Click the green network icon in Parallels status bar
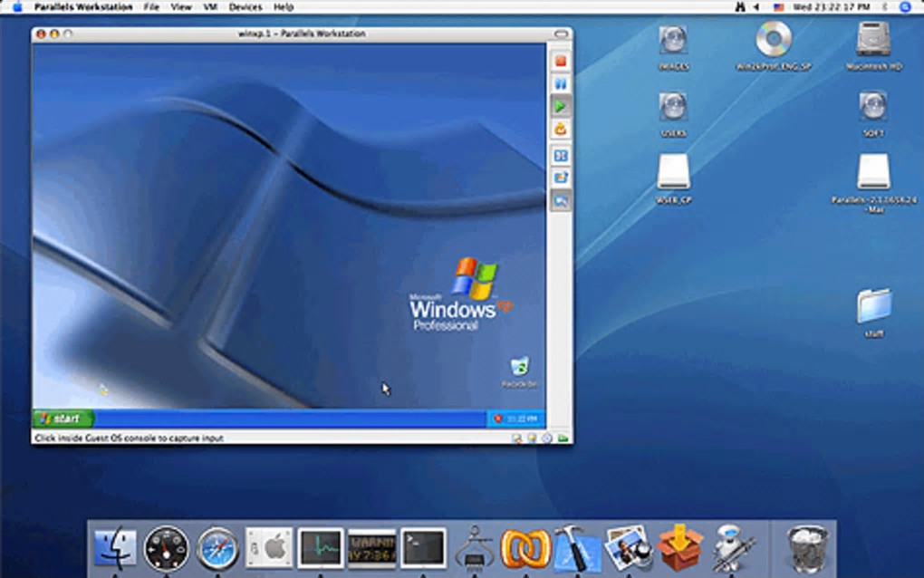This screenshot has height=578, width=924. [563, 438]
